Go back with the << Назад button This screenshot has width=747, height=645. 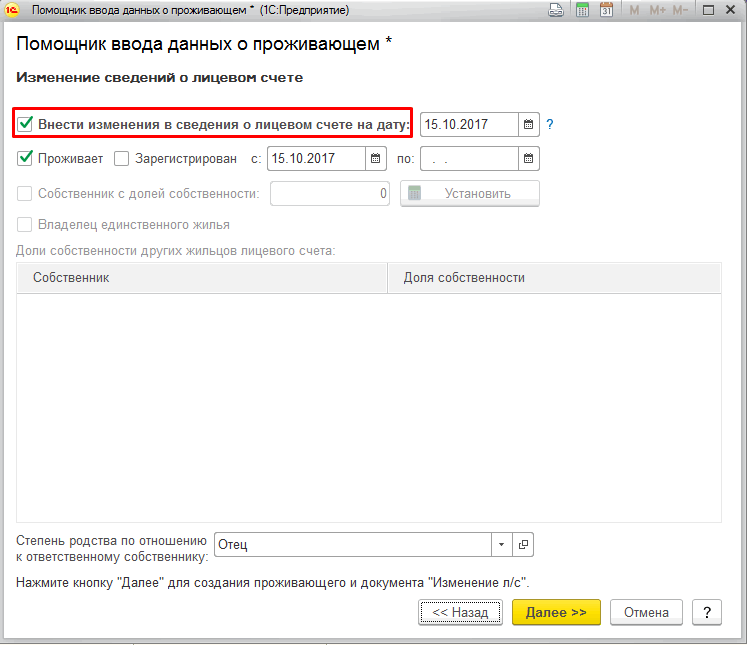[460, 612]
